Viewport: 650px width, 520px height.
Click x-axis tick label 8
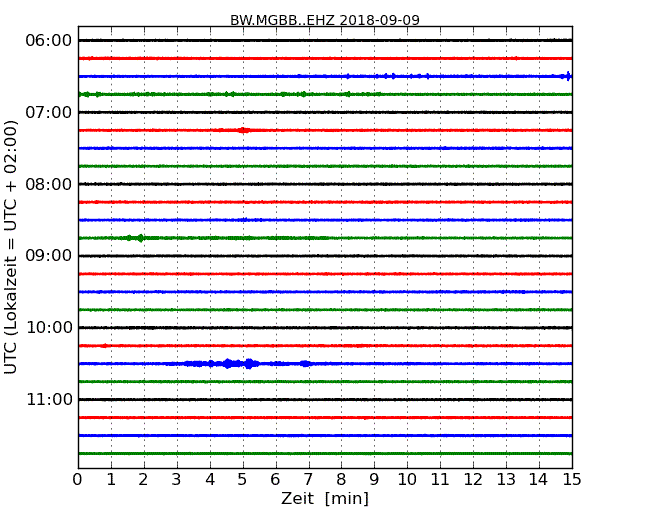coord(341,479)
